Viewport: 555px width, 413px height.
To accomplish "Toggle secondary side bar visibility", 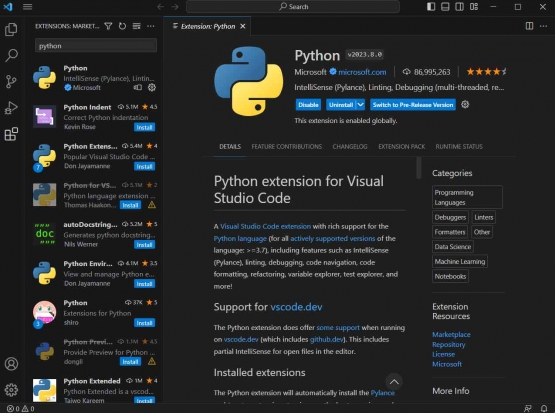I will pos(459,7).
